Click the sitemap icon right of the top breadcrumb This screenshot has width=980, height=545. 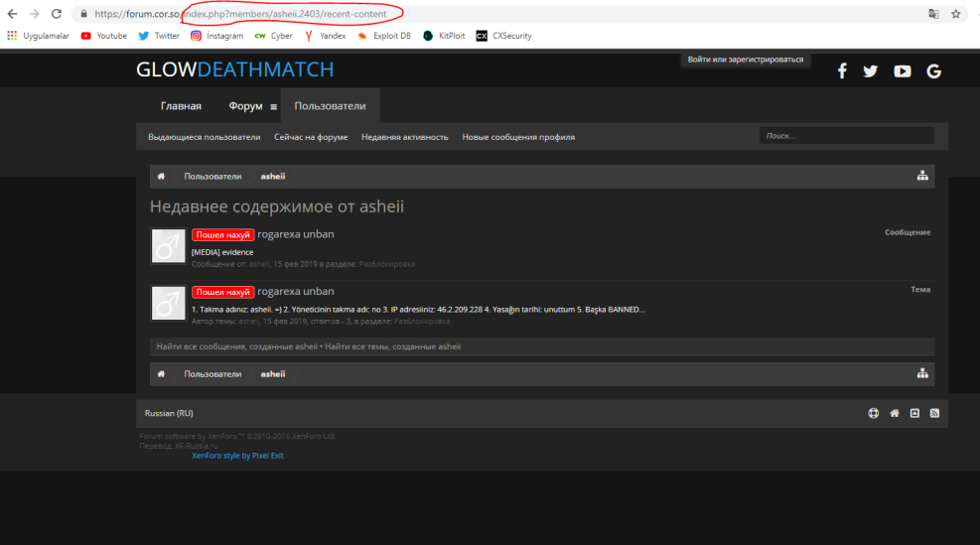(x=922, y=176)
